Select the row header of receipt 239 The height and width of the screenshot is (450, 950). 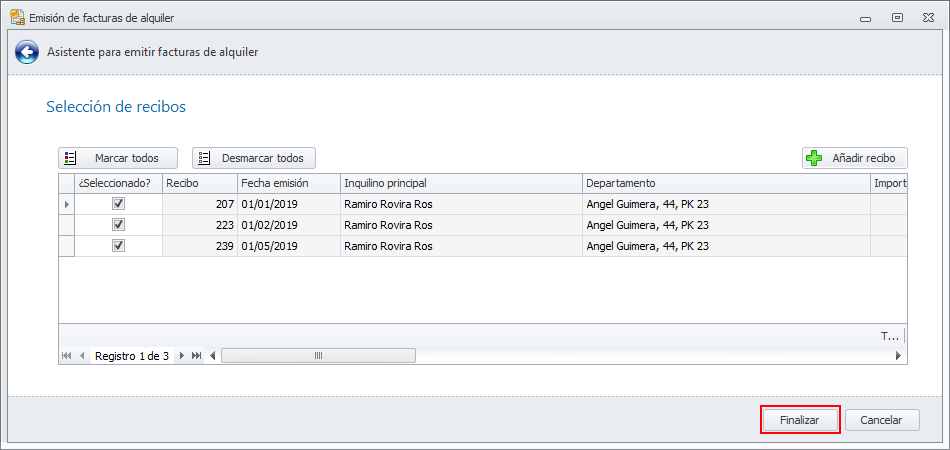(x=67, y=246)
